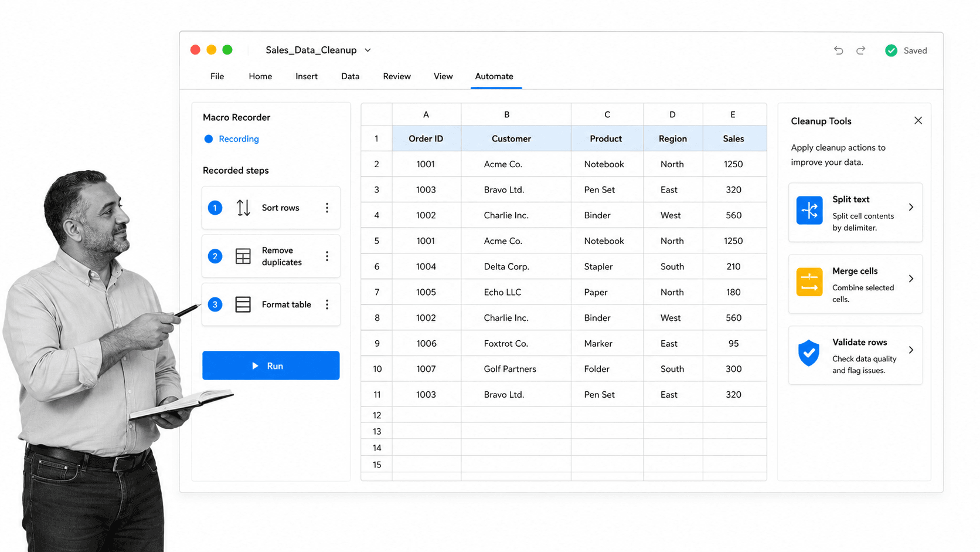Click the Validate rows shield icon
Screen dimensions: 980x552
809,353
